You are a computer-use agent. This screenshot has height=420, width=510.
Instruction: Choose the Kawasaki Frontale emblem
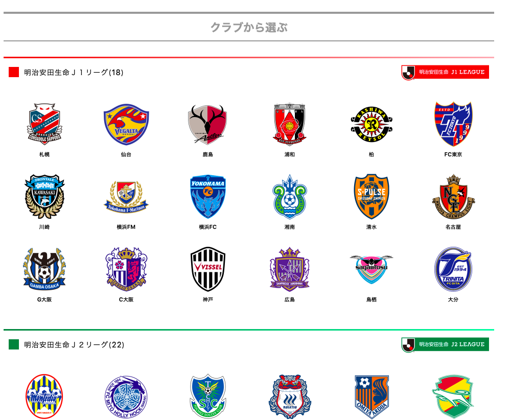pyautogui.click(x=44, y=197)
